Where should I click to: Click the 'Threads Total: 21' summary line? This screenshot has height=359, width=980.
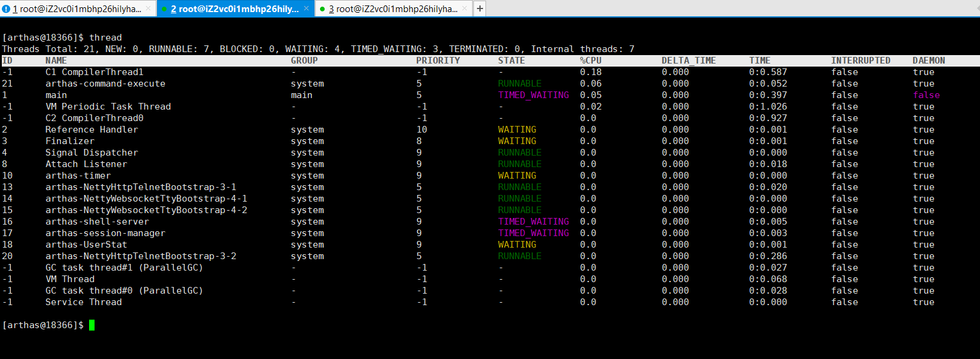pos(318,49)
